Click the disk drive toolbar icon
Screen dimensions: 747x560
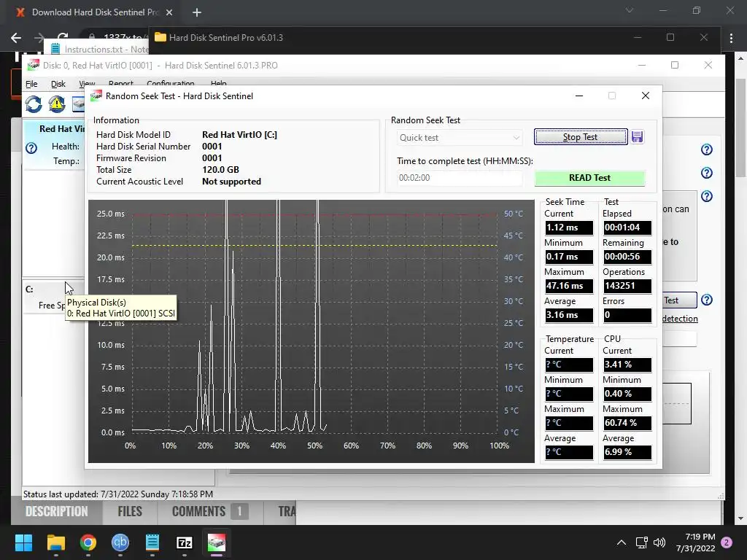(78, 104)
